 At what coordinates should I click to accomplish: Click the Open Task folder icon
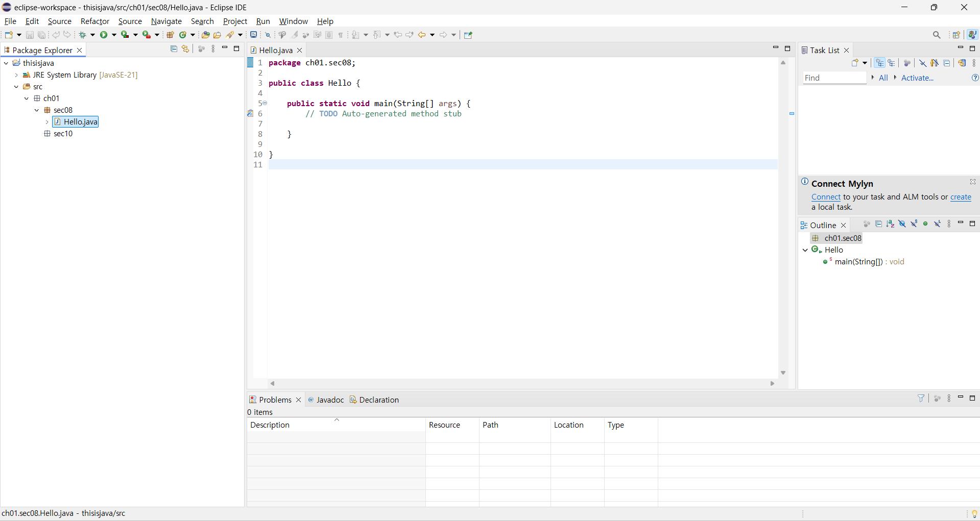218,35
